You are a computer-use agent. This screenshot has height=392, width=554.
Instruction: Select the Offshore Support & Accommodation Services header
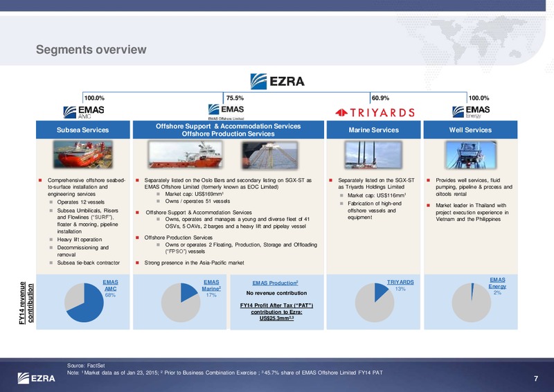[229, 130]
